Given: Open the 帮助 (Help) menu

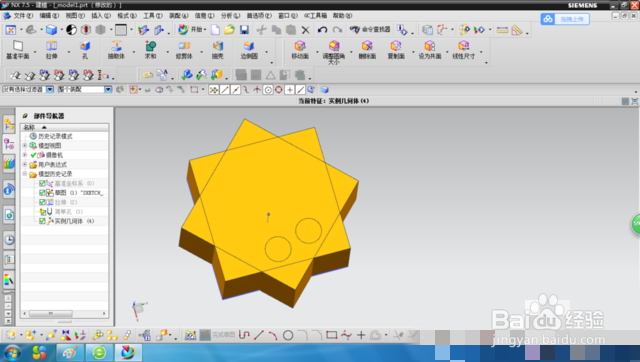Looking at the screenshot, I should 342,16.
